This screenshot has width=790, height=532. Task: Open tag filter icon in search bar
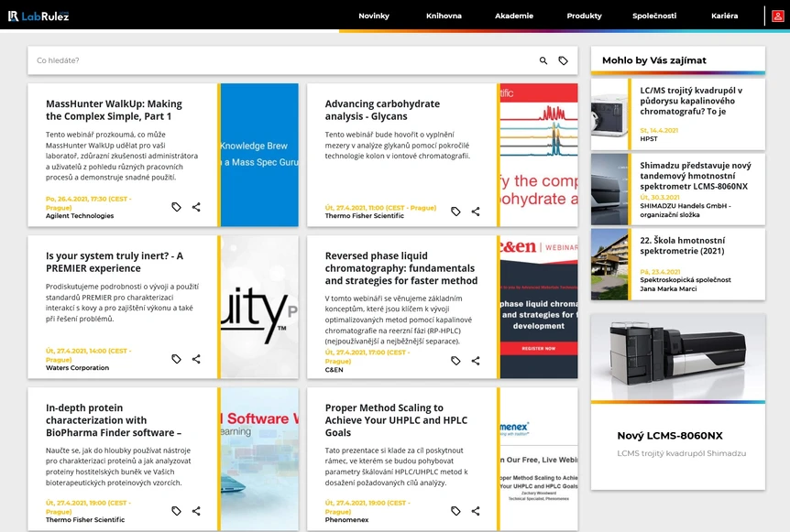[564, 60]
